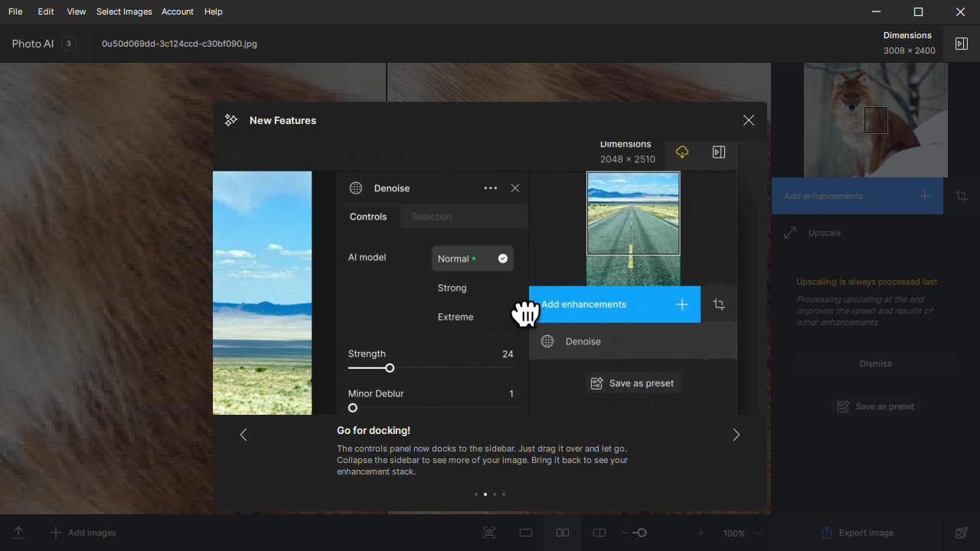Enable side-by-side comparison view
This screenshot has width=980, height=551.
coord(563,533)
